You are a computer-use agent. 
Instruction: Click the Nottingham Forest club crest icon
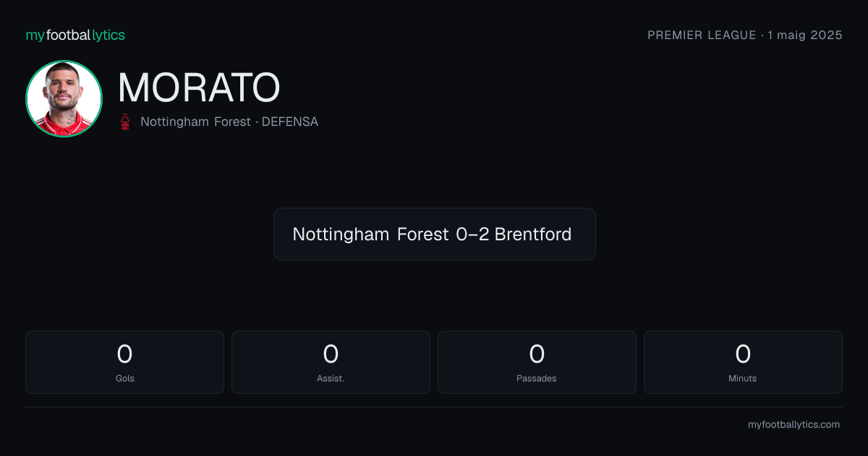pyautogui.click(x=125, y=122)
